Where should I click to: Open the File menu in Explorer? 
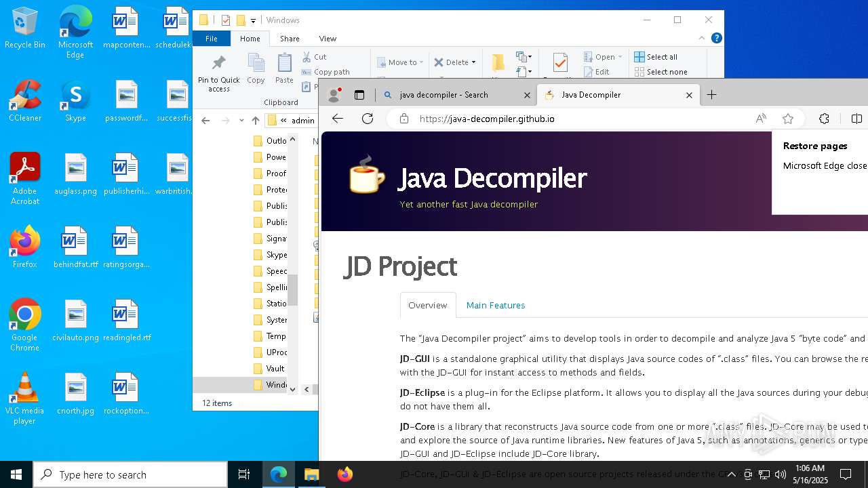[212, 39]
